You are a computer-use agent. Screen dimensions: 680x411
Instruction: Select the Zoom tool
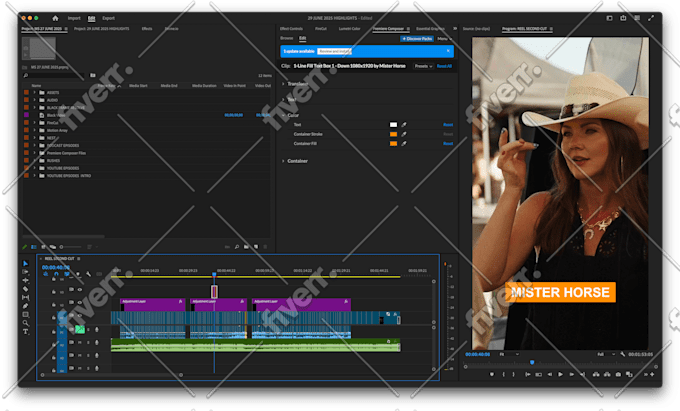point(26,323)
